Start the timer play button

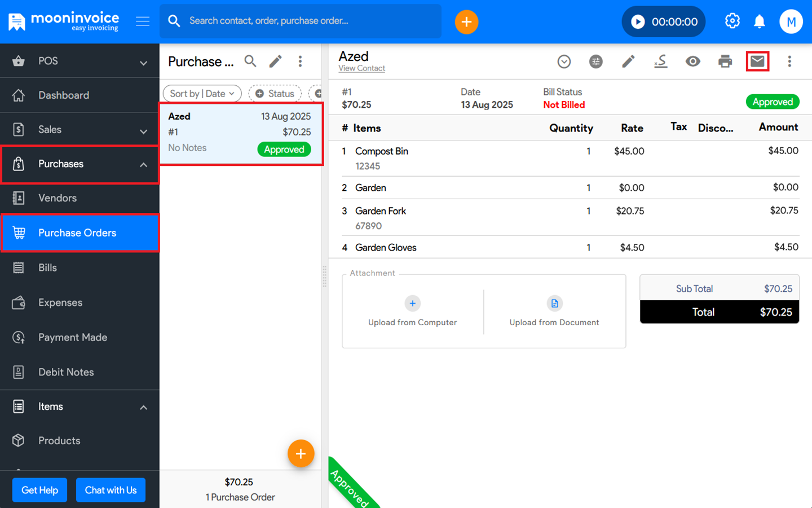click(x=638, y=22)
